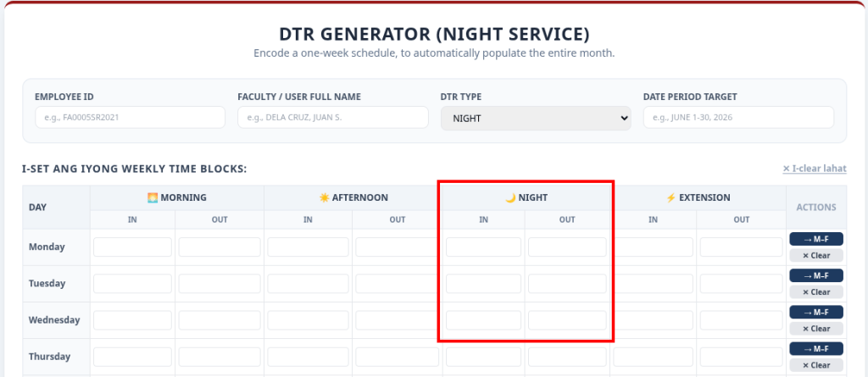Focus the Faculty / User Full Name field
The width and height of the screenshot is (868, 377).
pos(332,118)
